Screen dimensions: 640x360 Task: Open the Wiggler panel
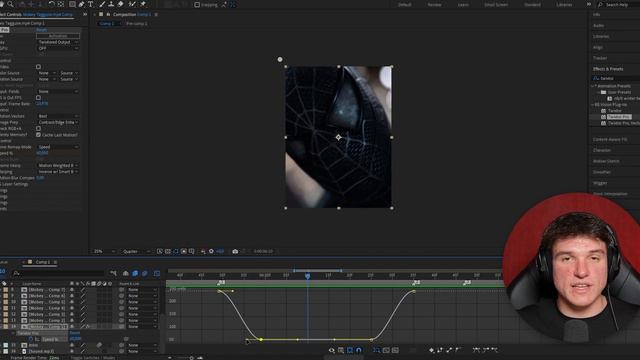click(600, 183)
